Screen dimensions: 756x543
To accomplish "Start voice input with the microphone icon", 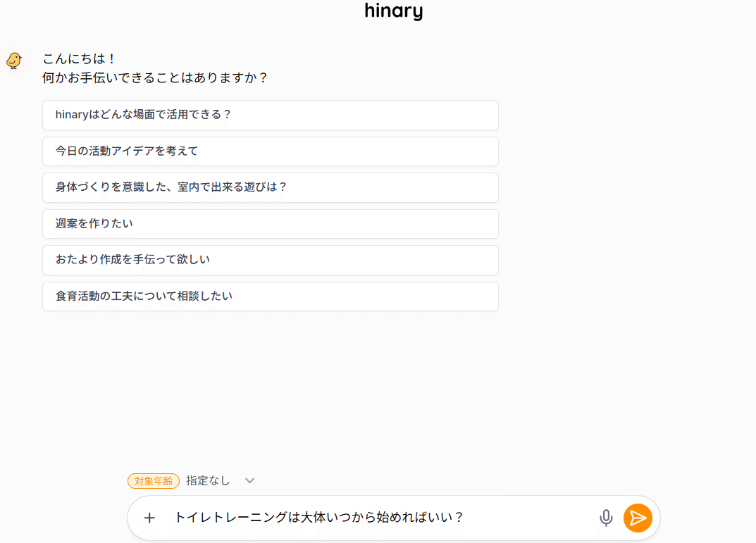I will tap(606, 518).
